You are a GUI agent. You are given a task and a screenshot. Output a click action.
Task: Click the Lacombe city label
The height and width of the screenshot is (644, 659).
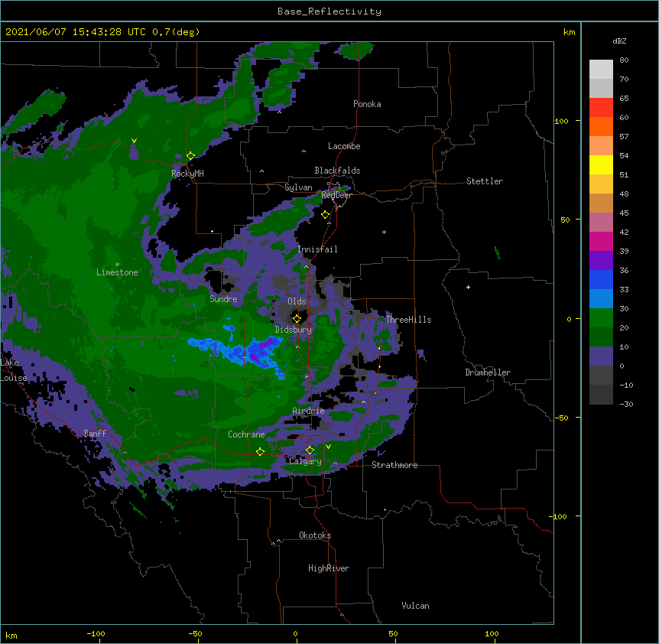344,146
